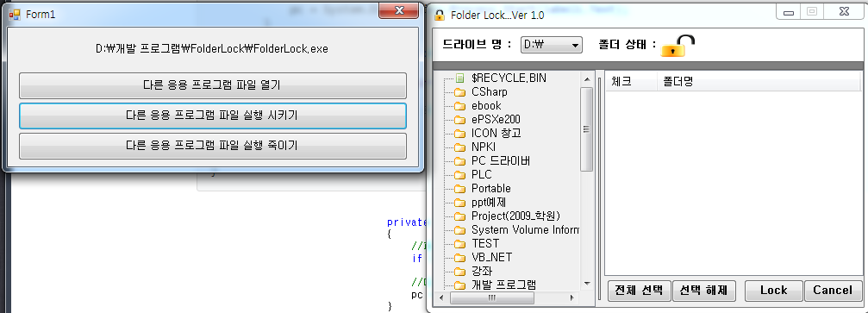Click the 전체 선택 button
The height and width of the screenshot is (313, 868).
(x=640, y=291)
